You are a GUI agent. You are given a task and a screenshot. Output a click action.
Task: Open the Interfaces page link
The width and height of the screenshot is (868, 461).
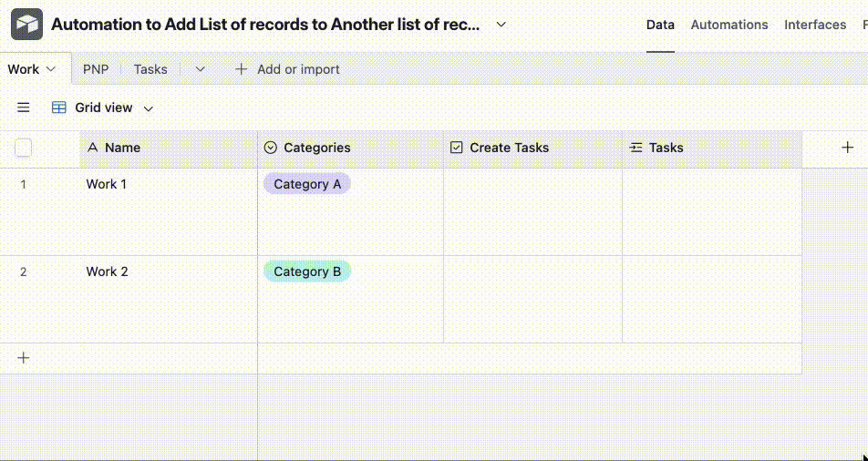(815, 25)
